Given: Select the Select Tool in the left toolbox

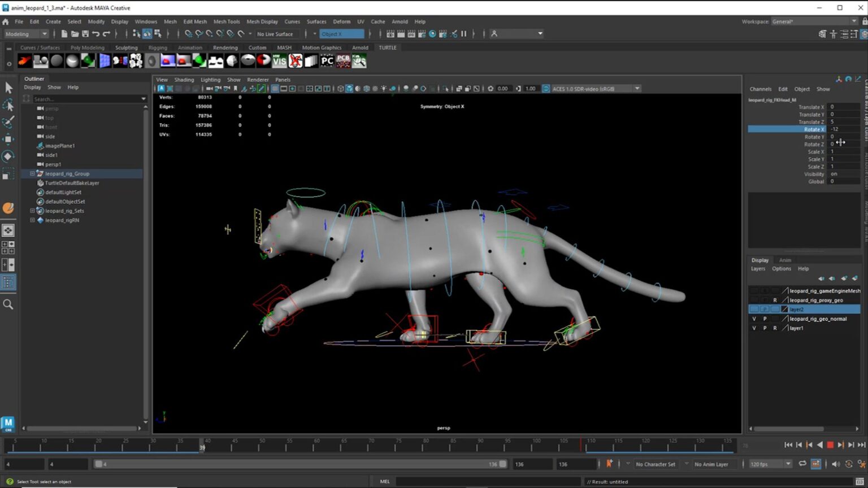Looking at the screenshot, I should 8,88.
